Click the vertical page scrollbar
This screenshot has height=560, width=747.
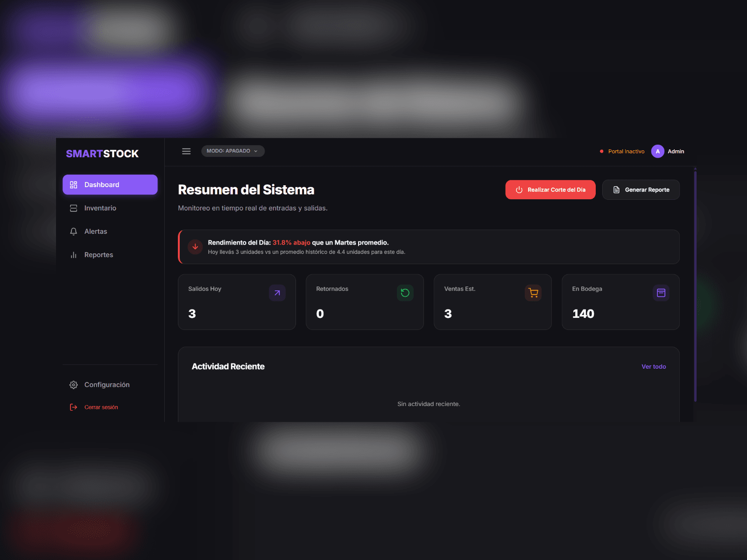(695, 286)
